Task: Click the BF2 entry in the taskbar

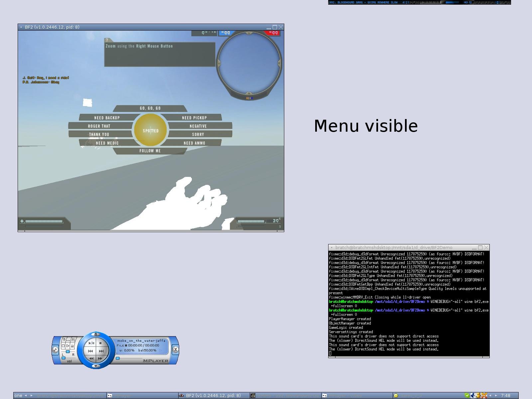Action: [214, 395]
